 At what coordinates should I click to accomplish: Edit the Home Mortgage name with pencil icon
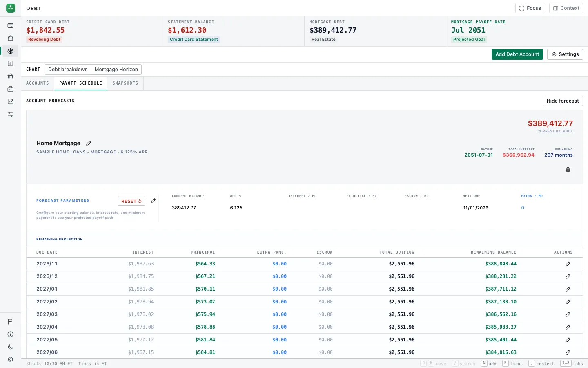[89, 143]
